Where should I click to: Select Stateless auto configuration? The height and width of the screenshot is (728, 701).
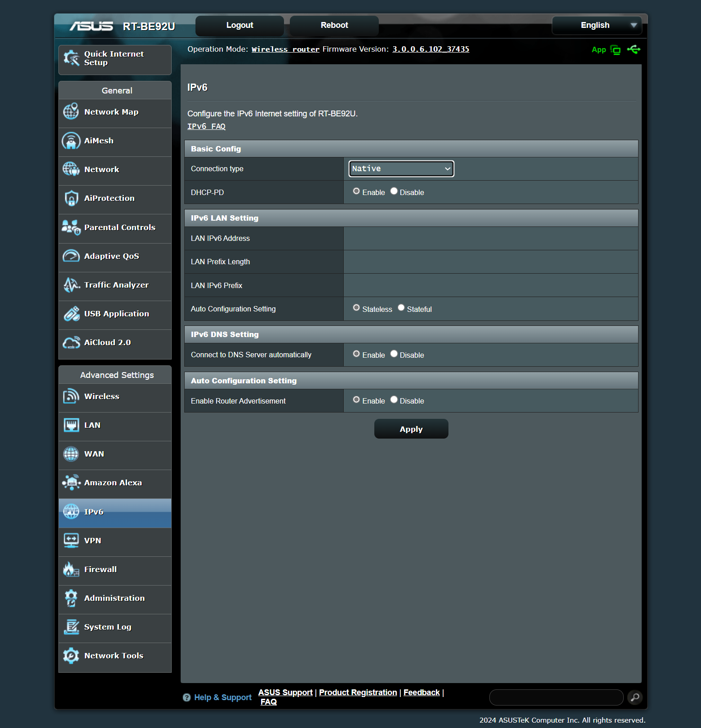pyautogui.click(x=356, y=308)
